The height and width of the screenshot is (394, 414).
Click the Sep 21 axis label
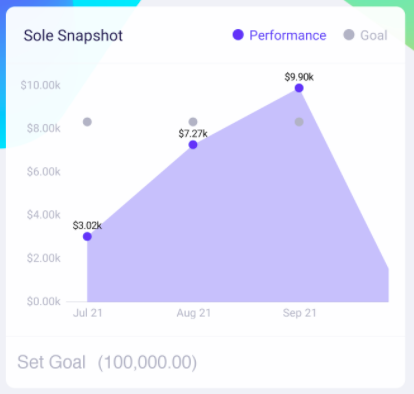(299, 313)
